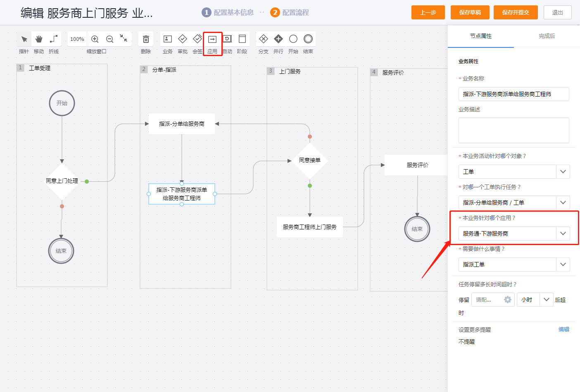Click the 上一步 button

[428, 12]
